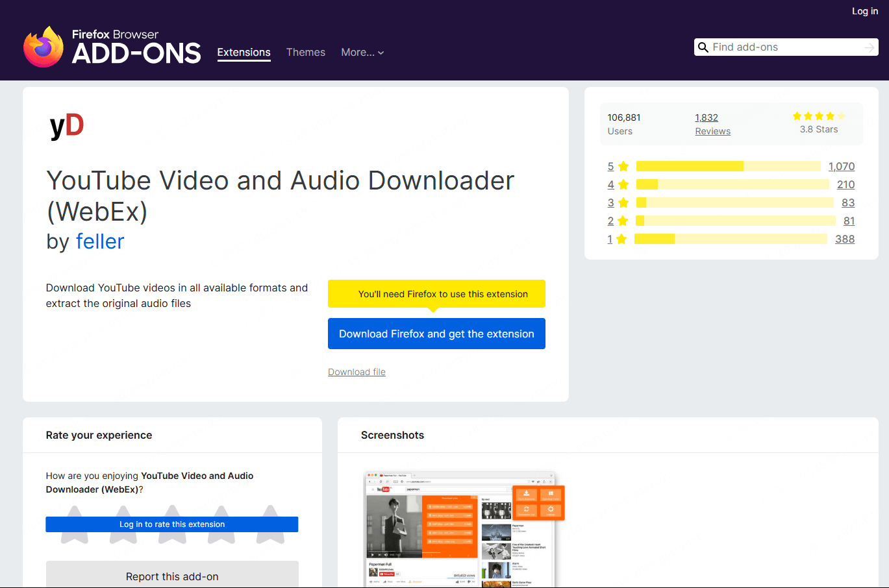Click the 1-star rating bar
889x588 pixels.
[x=731, y=239]
